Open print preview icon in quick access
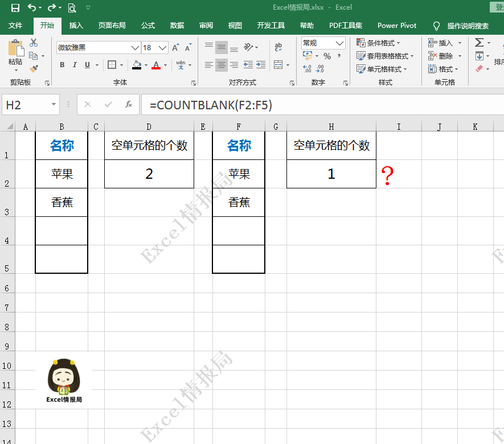This screenshot has width=504, height=444. [x=72, y=8]
